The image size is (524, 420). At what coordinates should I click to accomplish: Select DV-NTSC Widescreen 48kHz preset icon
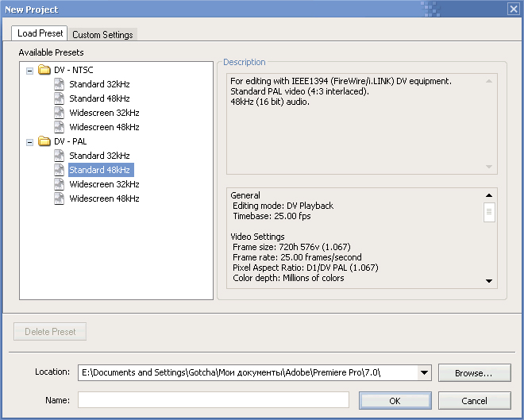coord(60,127)
